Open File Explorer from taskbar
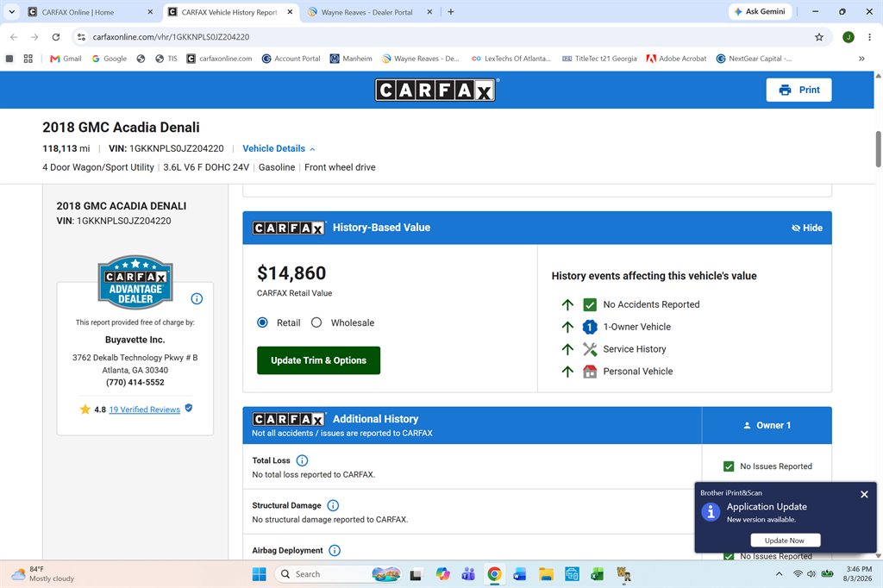883x588 pixels. click(x=546, y=574)
